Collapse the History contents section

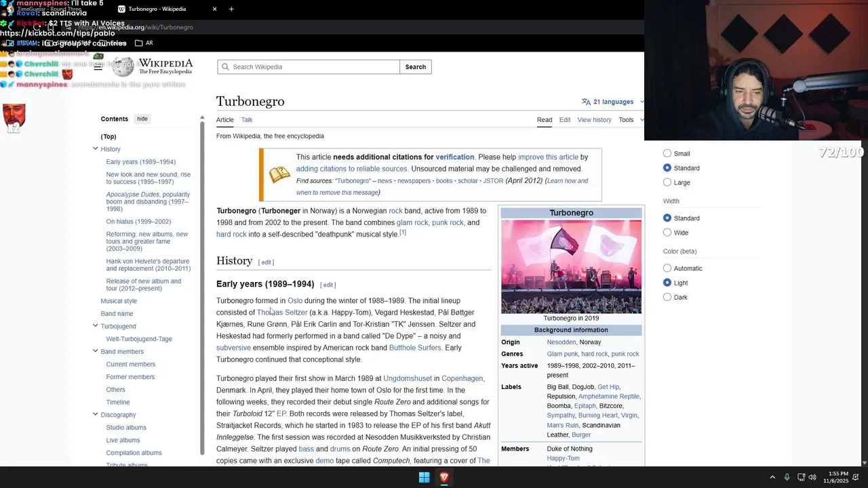coord(95,148)
